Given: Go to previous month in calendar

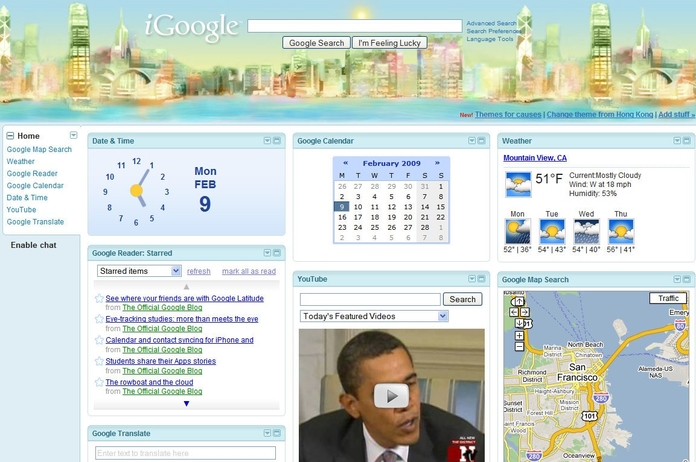Looking at the screenshot, I should pos(345,163).
